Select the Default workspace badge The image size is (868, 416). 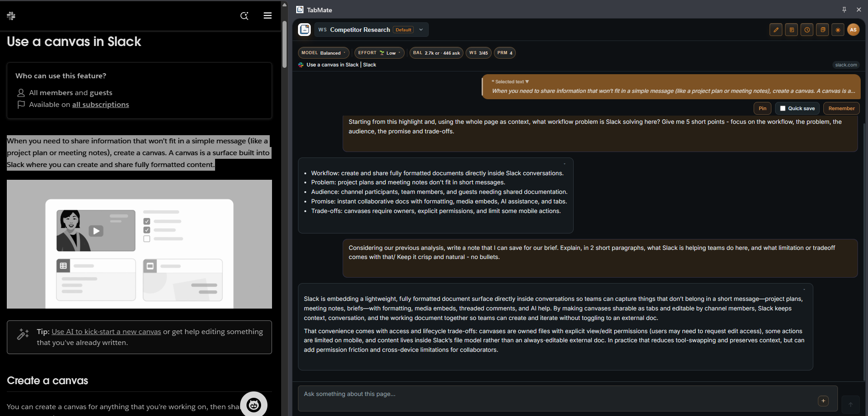403,30
